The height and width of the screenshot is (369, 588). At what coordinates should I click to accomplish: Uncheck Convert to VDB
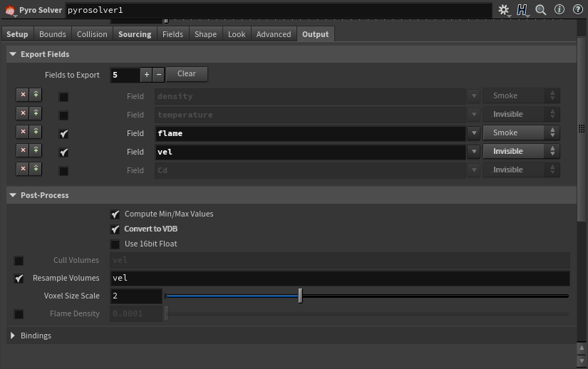point(115,229)
